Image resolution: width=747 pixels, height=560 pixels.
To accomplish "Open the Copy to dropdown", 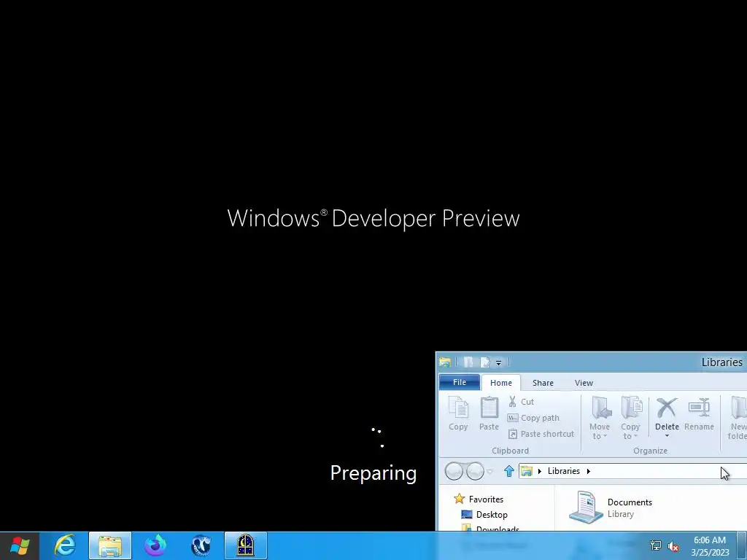I will 630,418.
